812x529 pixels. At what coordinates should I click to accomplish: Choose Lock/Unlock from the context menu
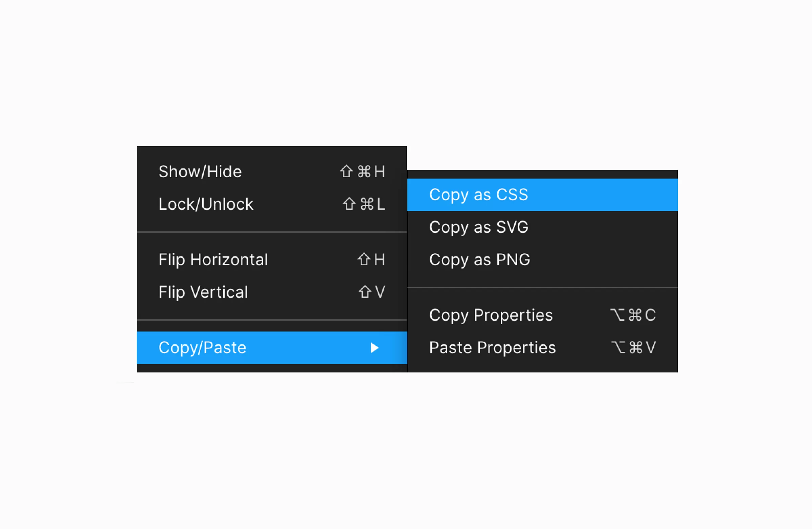[x=206, y=204]
